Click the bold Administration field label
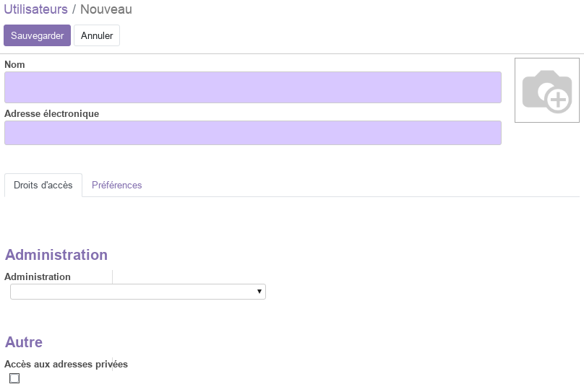Image resolution: width=584 pixels, height=392 pixels. point(38,276)
